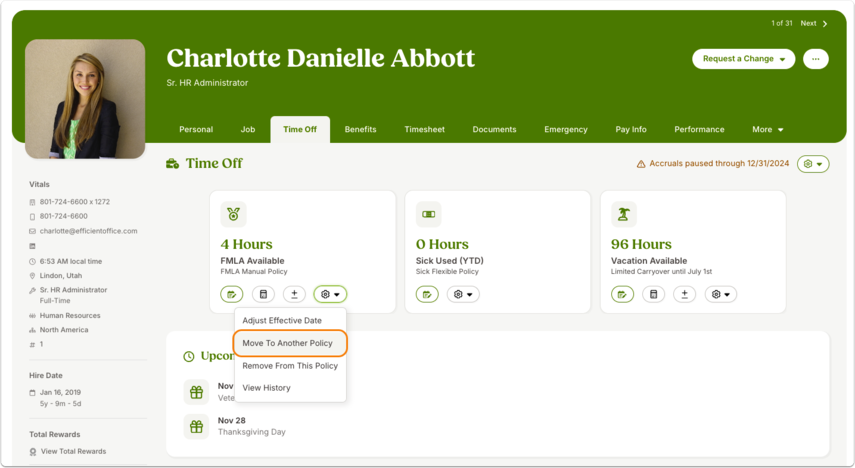The image size is (855, 468).
Task: Open the Timesheet tab
Action: 424,130
